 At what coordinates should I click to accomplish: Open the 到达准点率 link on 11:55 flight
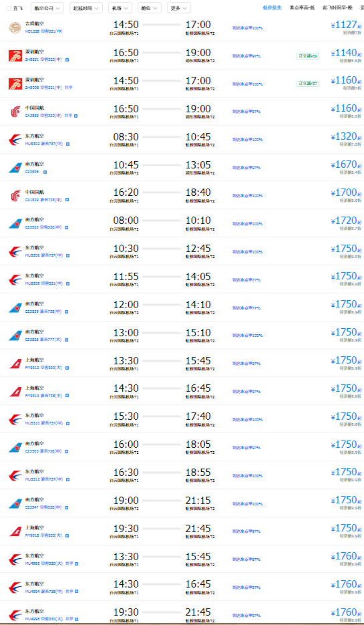[246, 280]
